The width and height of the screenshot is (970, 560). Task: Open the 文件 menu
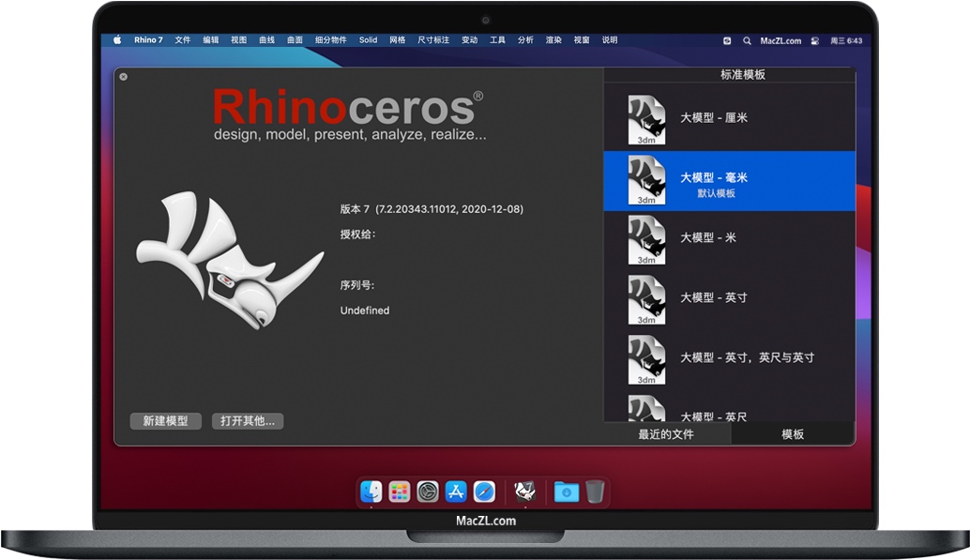183,40
